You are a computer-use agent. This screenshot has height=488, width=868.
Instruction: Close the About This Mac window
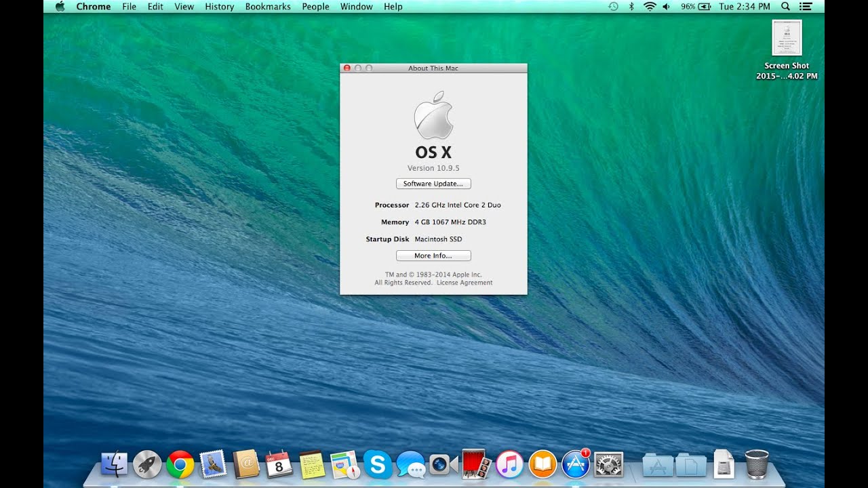point(347,68)
